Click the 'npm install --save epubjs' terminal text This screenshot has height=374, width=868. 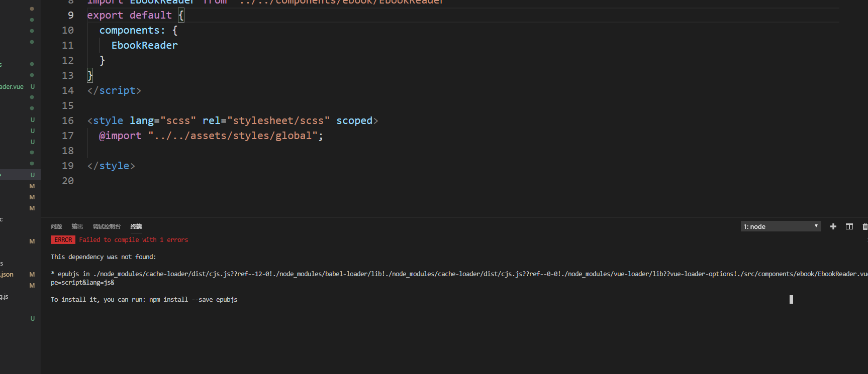pyautogui.click(x=193, y=300)
